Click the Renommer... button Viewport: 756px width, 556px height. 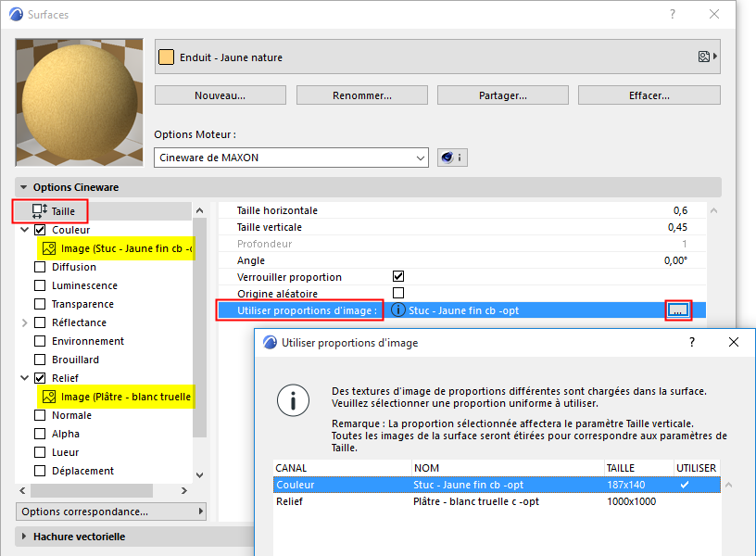point(362,95)
